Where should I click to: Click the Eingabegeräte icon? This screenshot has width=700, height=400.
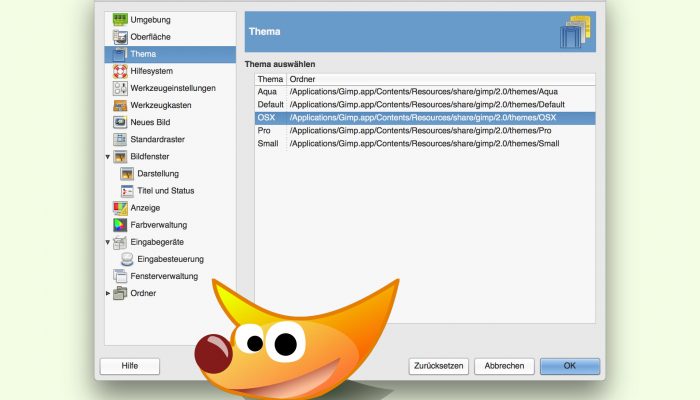point(120,242)
